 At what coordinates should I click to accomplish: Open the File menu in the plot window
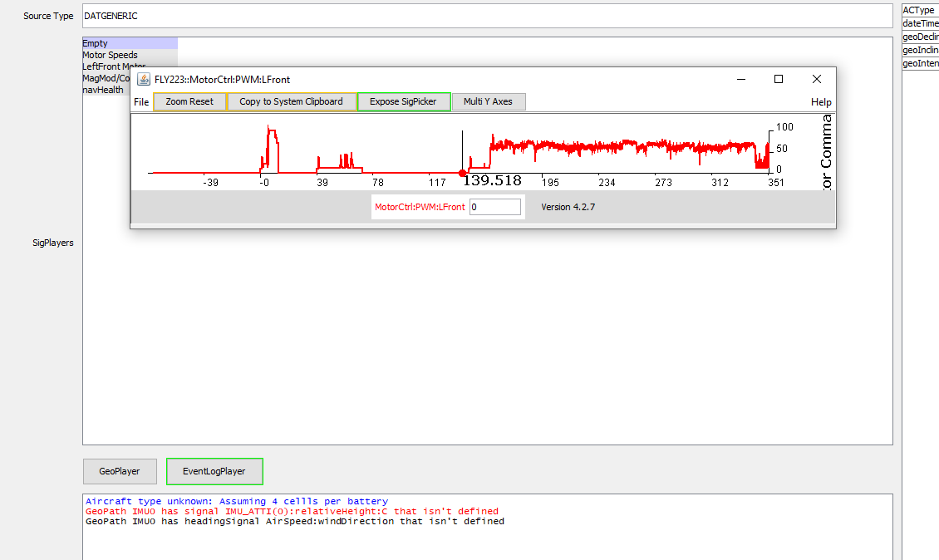(x=141, y=102)
